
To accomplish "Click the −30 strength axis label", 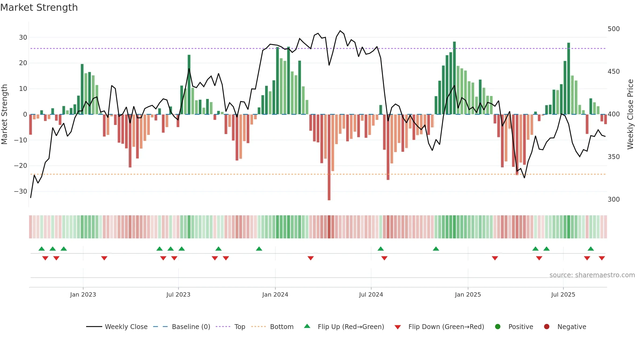I will pos(21,191).
